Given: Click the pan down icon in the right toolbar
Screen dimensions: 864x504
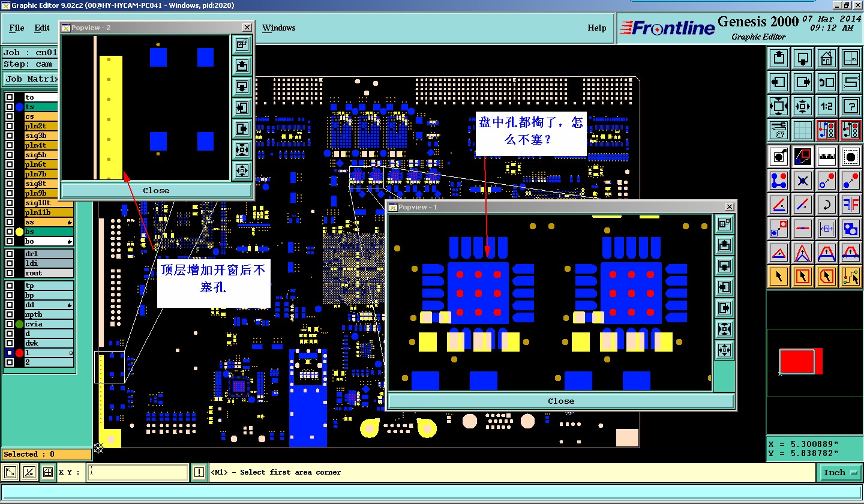Looking at the screenshot, I should 803,58.
